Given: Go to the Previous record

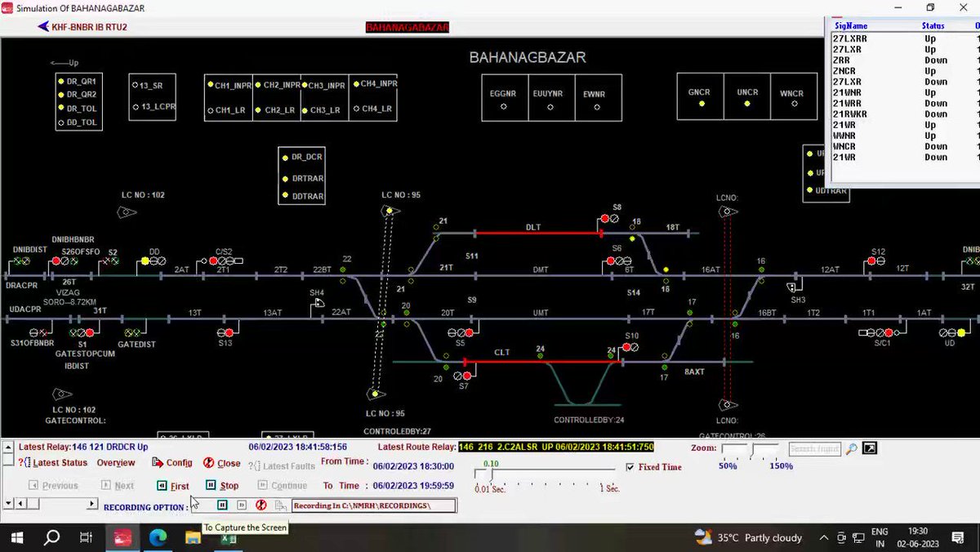Looking at the screenshot, I should pos(54,486).
